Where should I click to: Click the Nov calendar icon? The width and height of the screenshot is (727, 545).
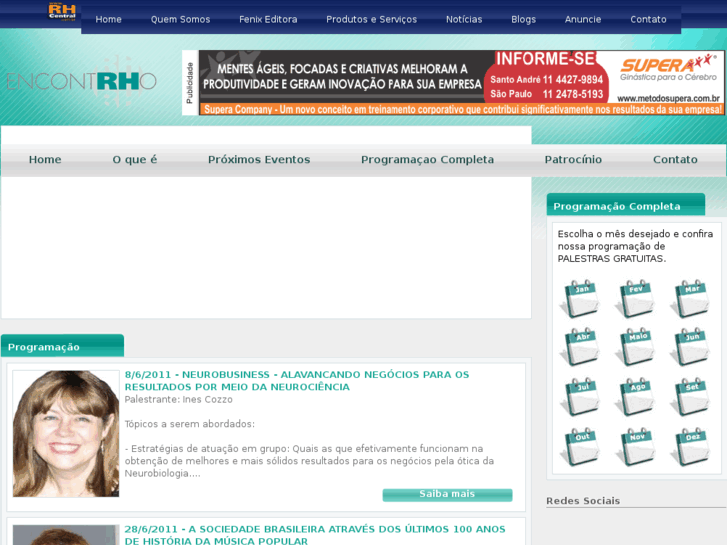(635, 447)
